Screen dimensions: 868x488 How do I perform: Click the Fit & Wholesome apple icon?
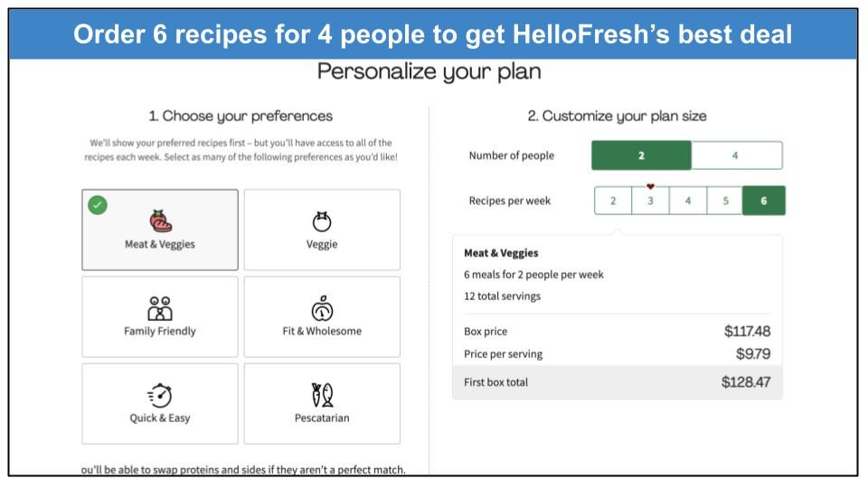point(322,307)
